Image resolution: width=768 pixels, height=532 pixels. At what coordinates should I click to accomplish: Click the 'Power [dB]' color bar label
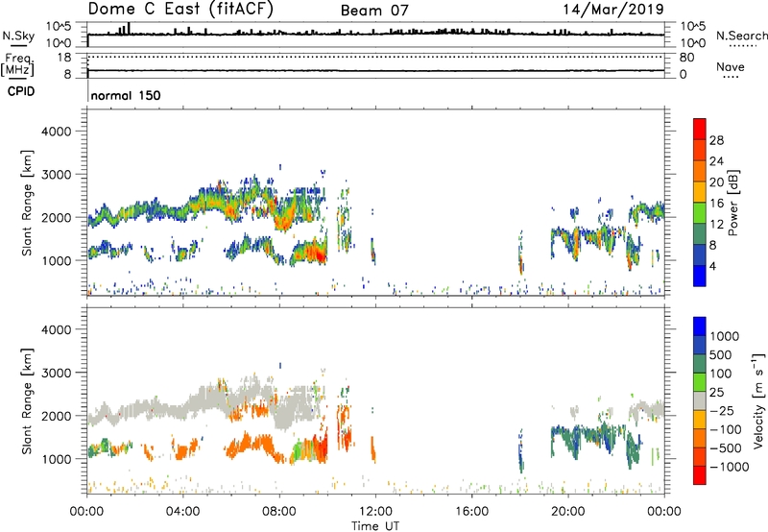coord(732,203)
